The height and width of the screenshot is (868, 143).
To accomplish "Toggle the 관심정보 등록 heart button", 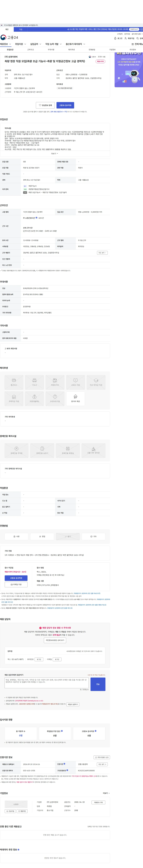I will 45,105.
